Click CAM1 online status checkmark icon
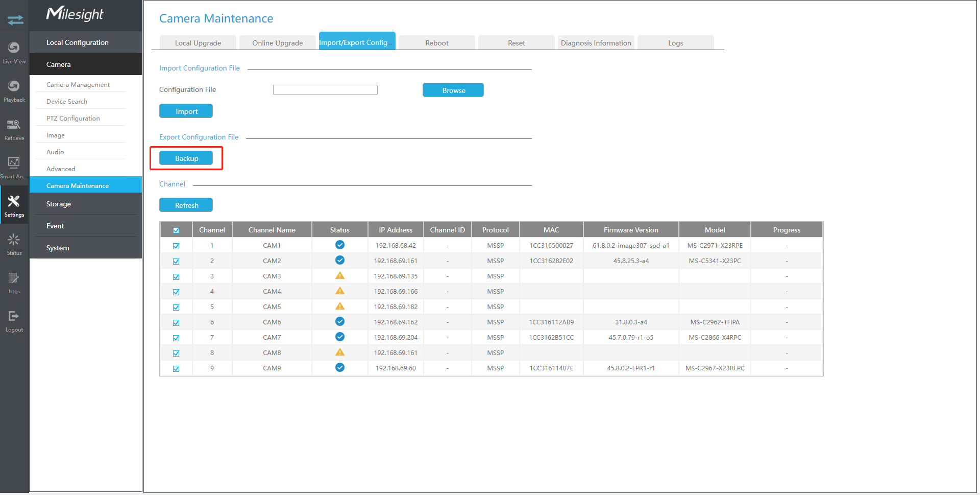This screenshot has width=980, height=495. click(x=340, y=245)
